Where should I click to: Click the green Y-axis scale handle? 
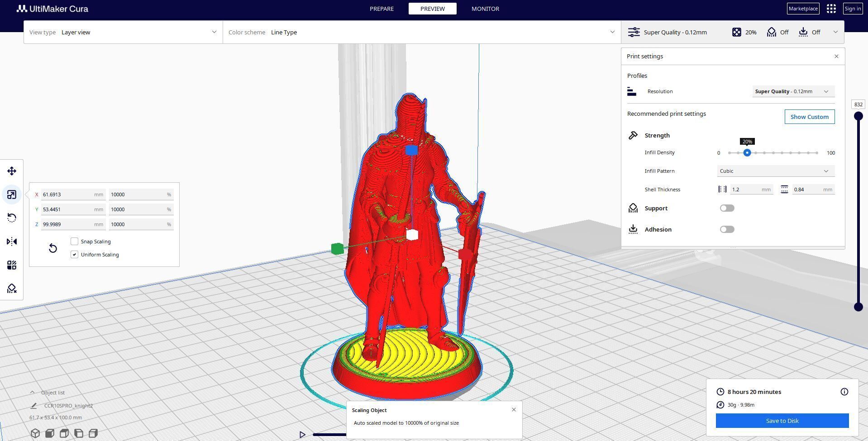[337, 249]
